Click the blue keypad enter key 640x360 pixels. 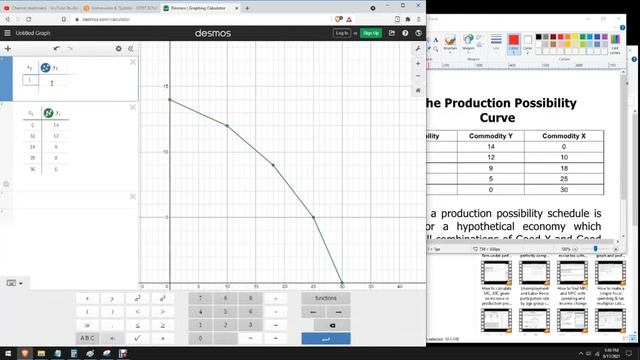(x=326, y=338)
